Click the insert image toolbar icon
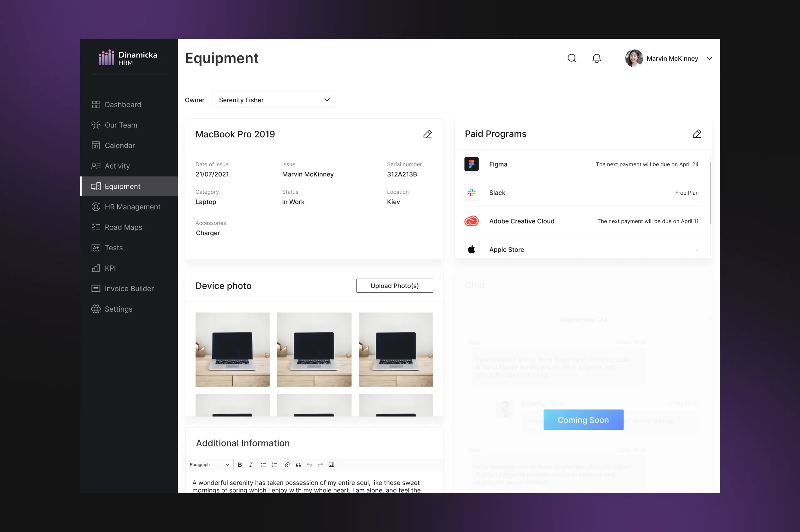The width and height of the screenshot is (800, 532). pos(331,465)
